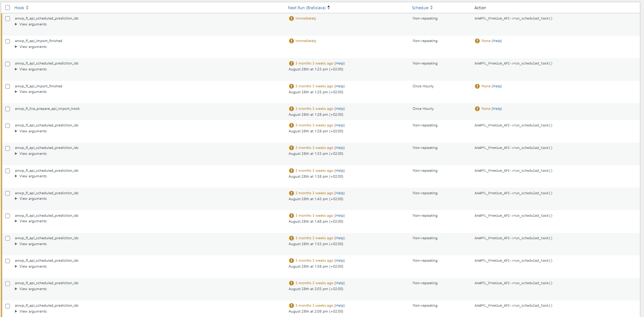The height and width of the screenshot is (317, 644).
Task: Expand View arguments in the first row
Action: [x=32, y=24]
